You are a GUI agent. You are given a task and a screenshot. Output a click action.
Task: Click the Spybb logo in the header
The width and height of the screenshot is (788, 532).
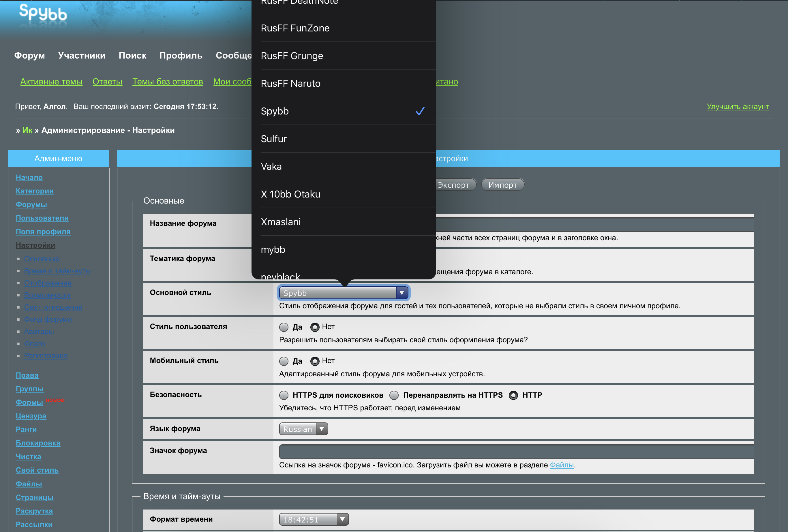(x=43, y=13)
